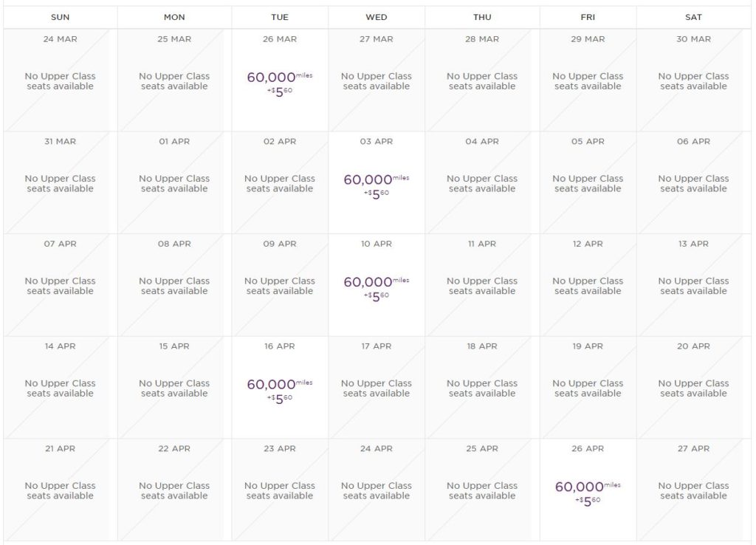The height and width of the screenshot is (545, 756).
Task: Select the 11 APR calendar day
Action: [x=482, y=287]
